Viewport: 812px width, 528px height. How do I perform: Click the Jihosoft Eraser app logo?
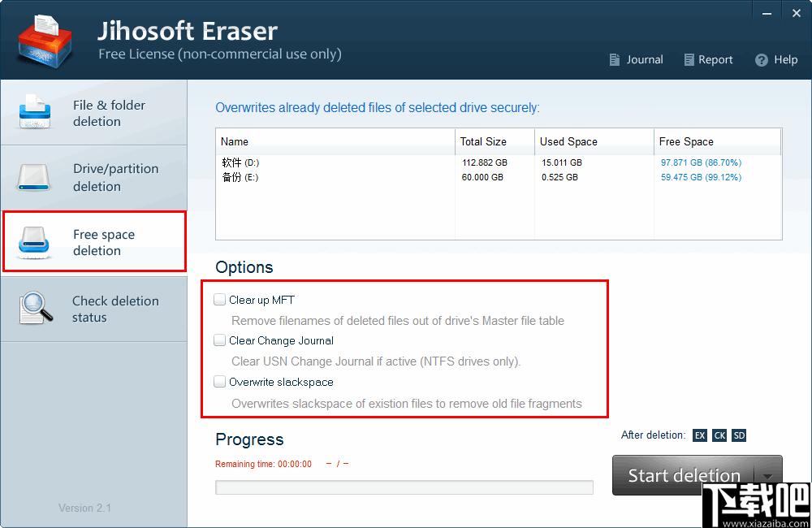pyautogui.click(x=45, y=42)
